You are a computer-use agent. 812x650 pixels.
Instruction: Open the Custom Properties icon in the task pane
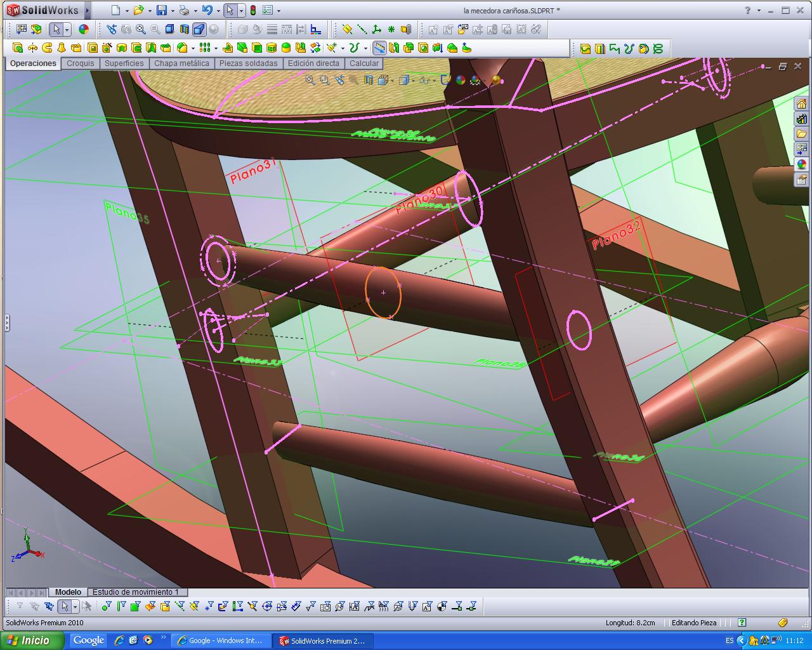(x=801, y=180)
